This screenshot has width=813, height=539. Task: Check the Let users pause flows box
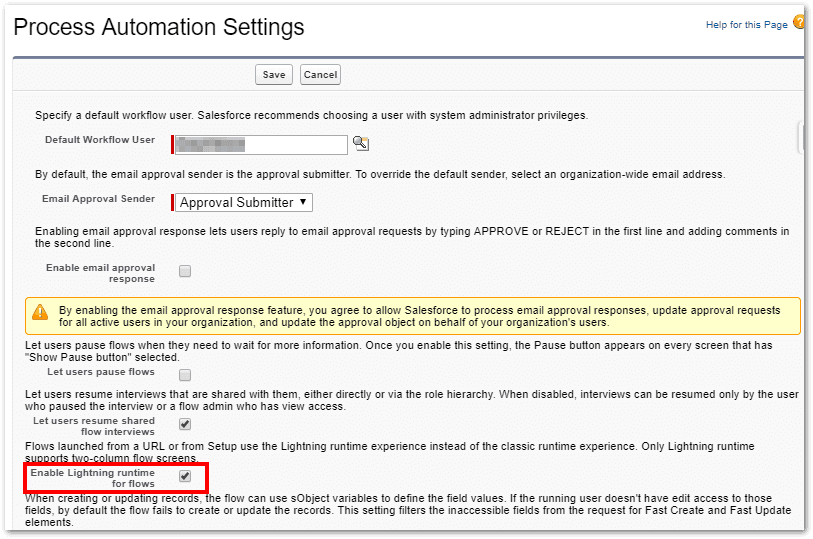185,375
